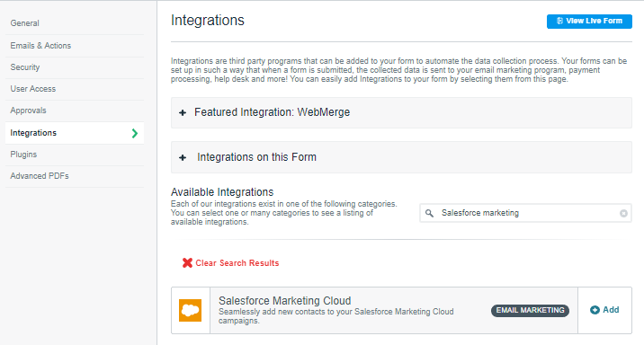Add the Salesforce Marketing Cloud integration
The width and height of the screenshot is (644, 345).
point(604,310)
